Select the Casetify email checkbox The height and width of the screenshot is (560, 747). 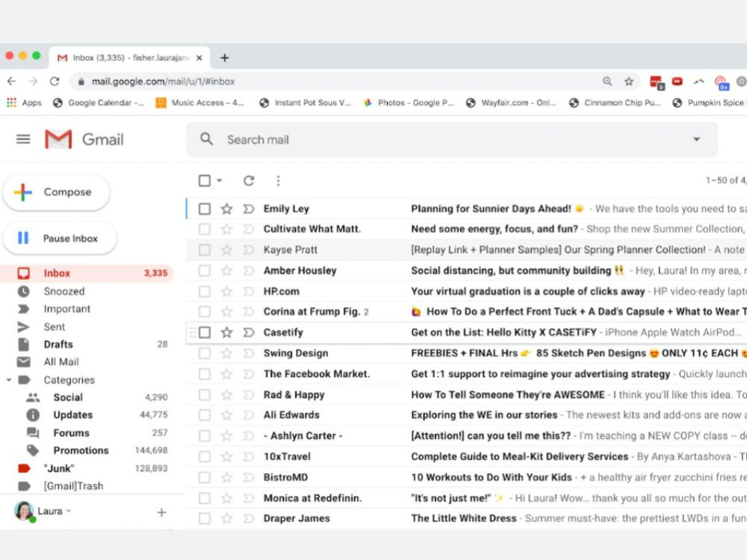205,332
